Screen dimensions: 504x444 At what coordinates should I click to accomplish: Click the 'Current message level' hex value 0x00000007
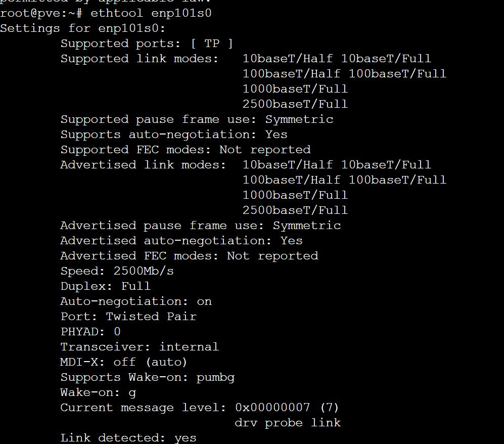click(x=272, y=408)
